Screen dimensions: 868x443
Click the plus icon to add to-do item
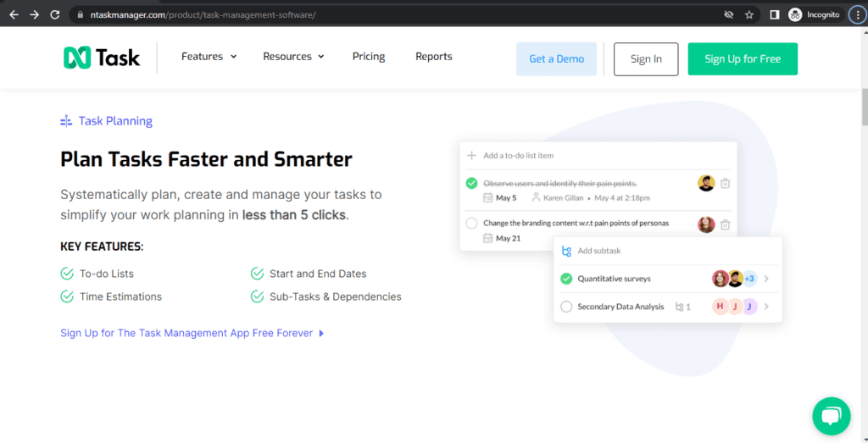coord(472,156)
